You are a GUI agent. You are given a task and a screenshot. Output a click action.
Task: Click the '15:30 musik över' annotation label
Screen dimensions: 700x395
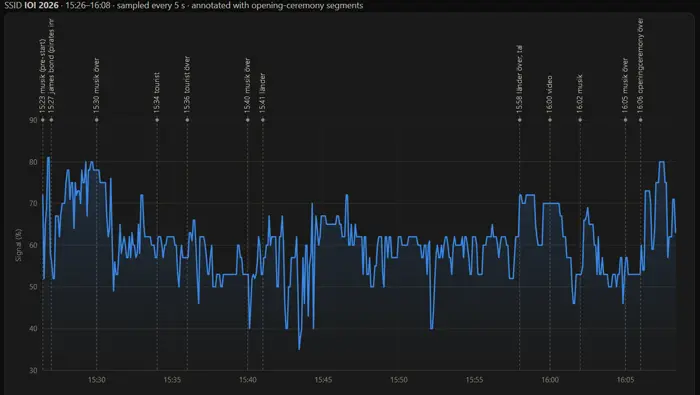(96, 85)
